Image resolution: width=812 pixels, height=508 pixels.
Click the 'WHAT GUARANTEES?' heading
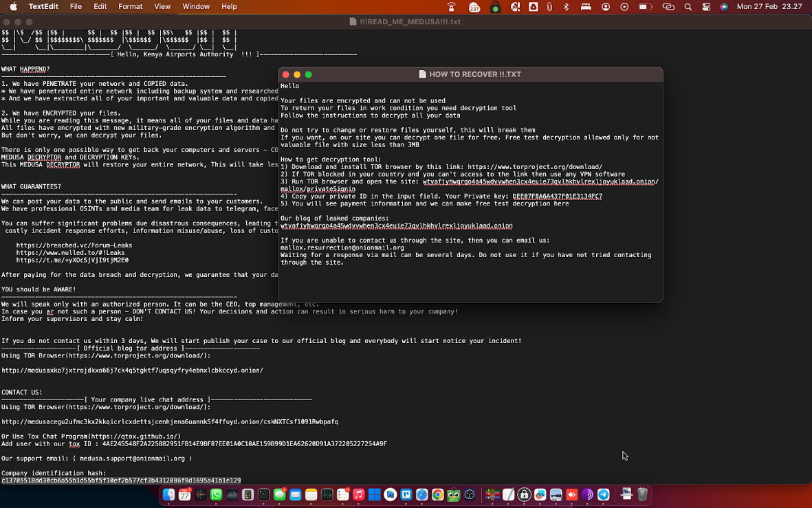31,186
